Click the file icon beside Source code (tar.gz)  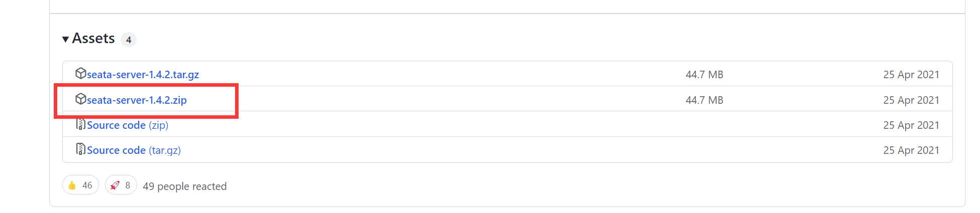tap(80, 149)
